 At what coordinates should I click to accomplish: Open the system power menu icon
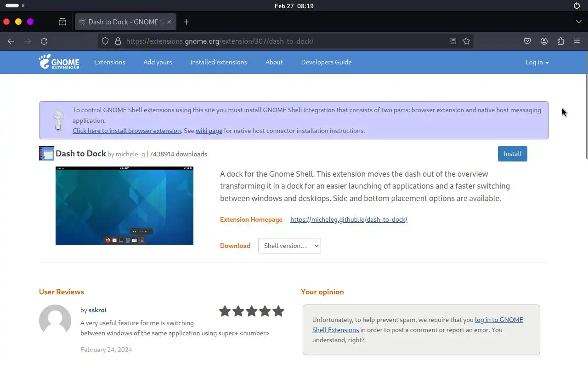[577, 6]
